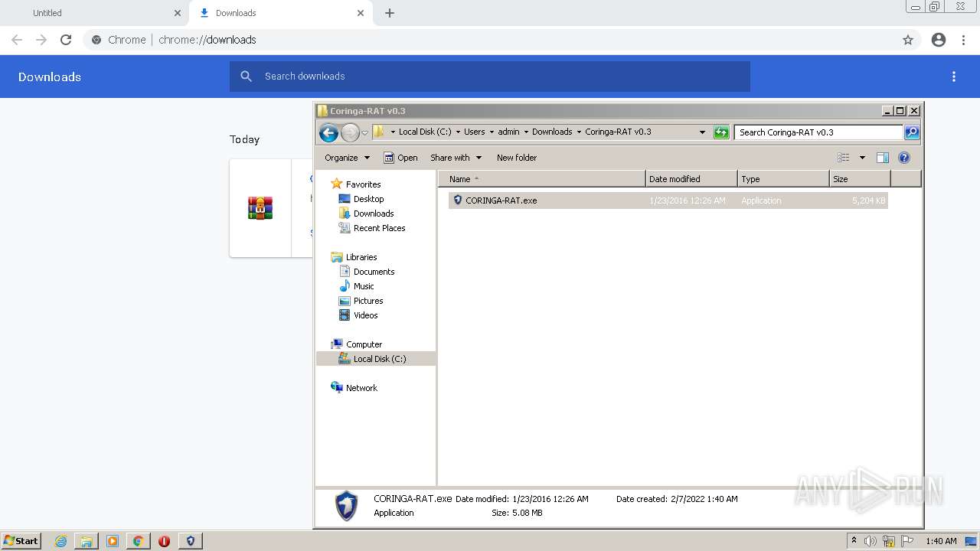Sort by Date modified column
The height and width of the screenshot is (551, 980).
pos(691,179)
